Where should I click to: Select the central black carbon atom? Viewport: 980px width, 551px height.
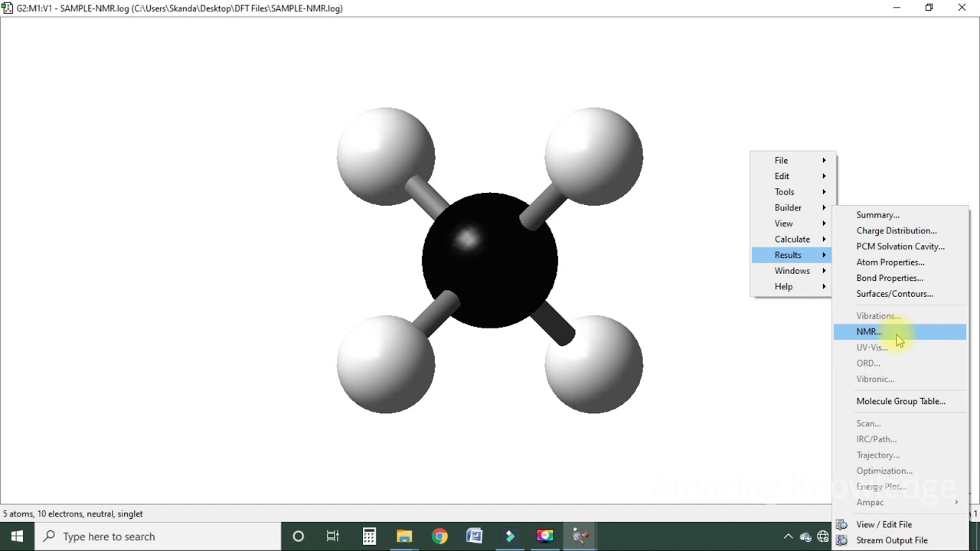(490, 260)
